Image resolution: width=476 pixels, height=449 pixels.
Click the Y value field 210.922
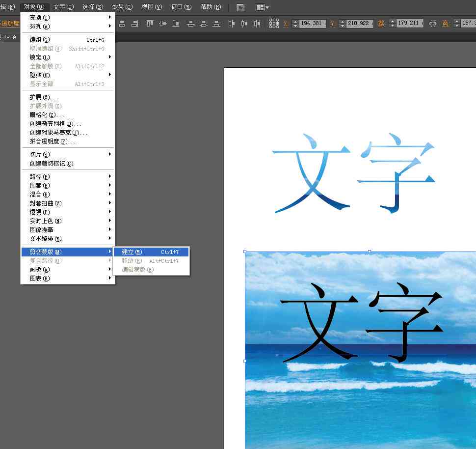coord(360,24)
